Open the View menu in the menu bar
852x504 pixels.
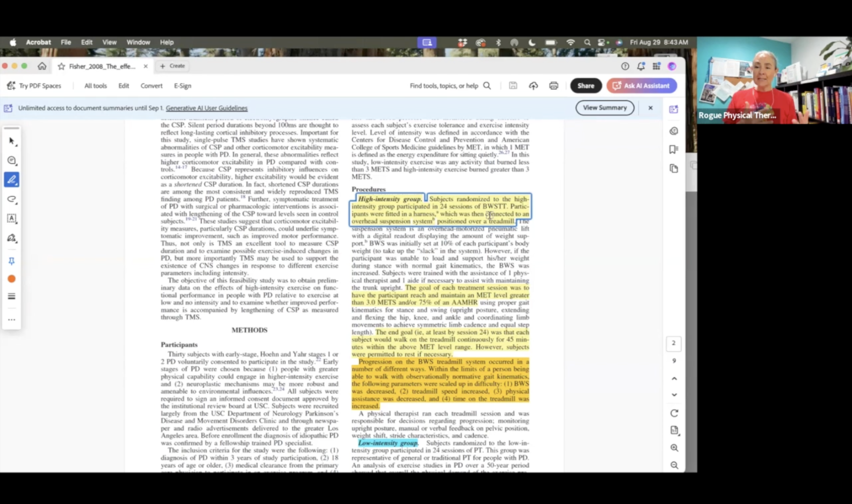coord(109,42)
